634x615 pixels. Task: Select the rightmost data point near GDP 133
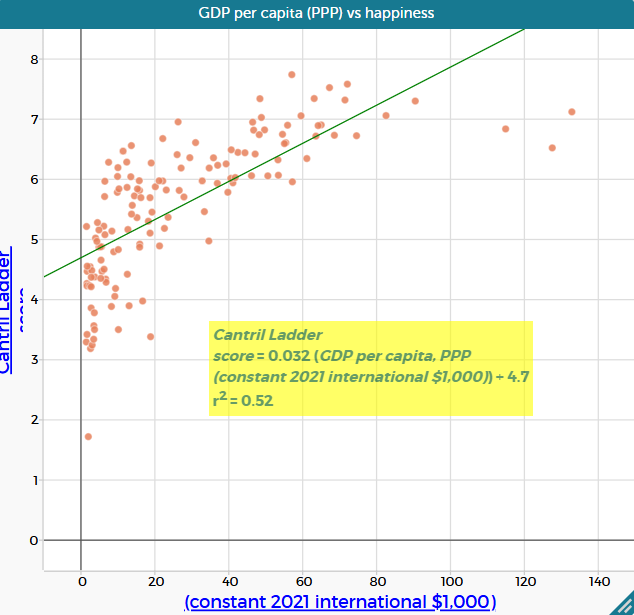pyautogui.click(x=572, y=112)
